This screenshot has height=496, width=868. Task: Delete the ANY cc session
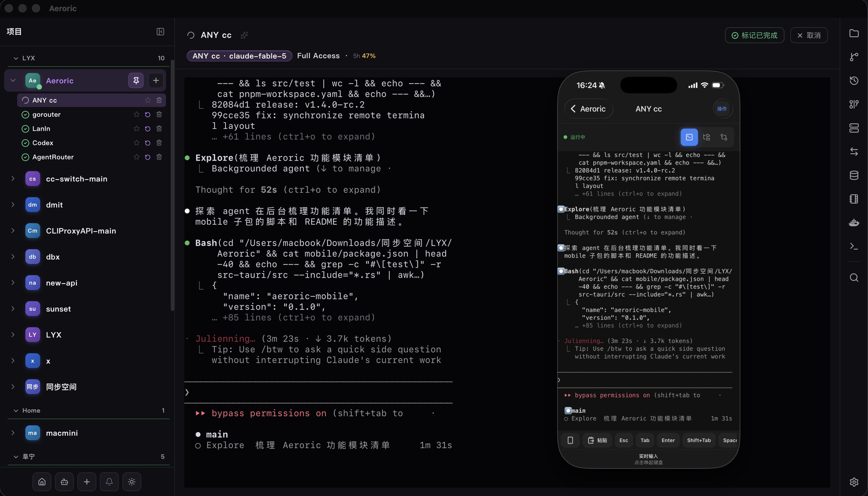pyautogui.click(x=159, y=100)
